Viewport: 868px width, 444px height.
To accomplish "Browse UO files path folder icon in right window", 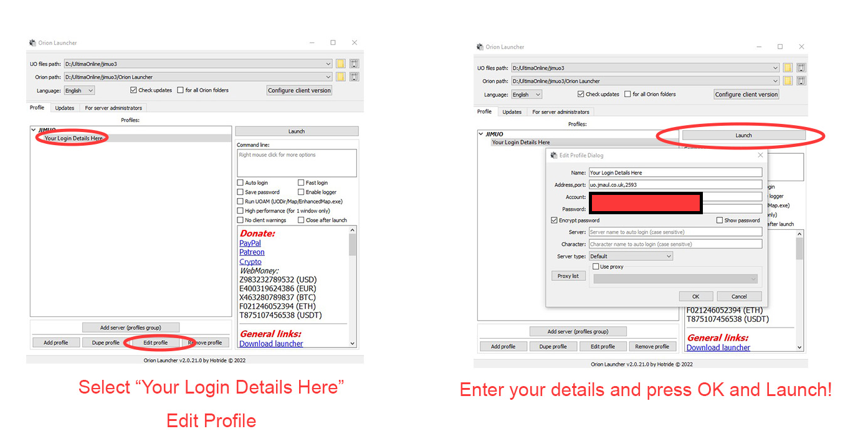I will click(788, 68).
